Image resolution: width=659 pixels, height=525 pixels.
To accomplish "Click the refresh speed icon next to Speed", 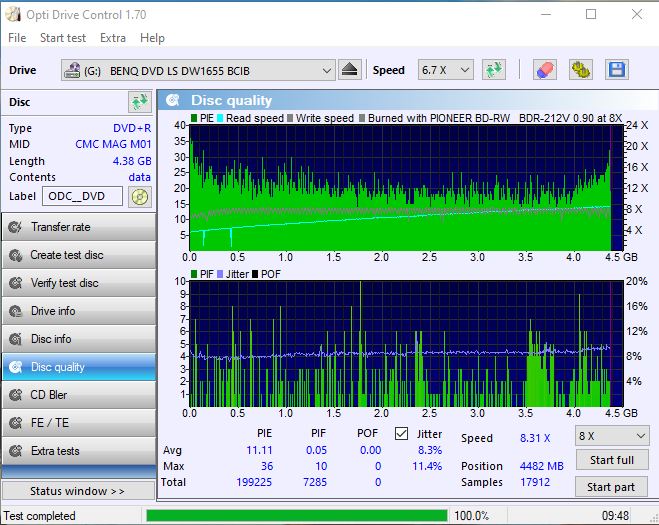I will tap(493, 70).
